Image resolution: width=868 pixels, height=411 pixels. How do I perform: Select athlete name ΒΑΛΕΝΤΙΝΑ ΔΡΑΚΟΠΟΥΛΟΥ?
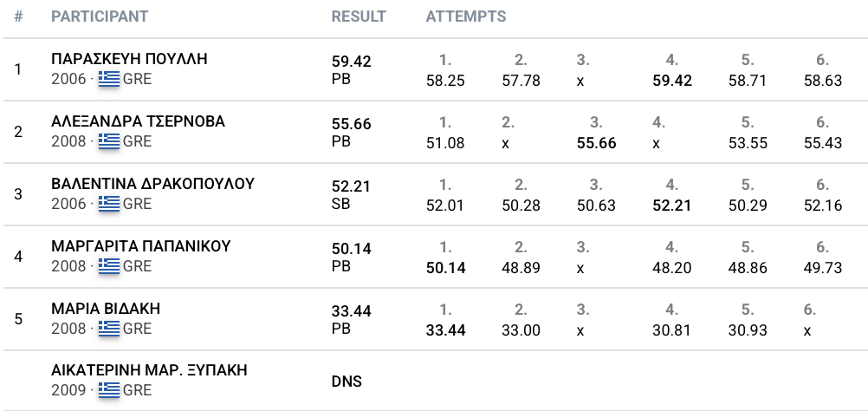click(x=152, y=184)
